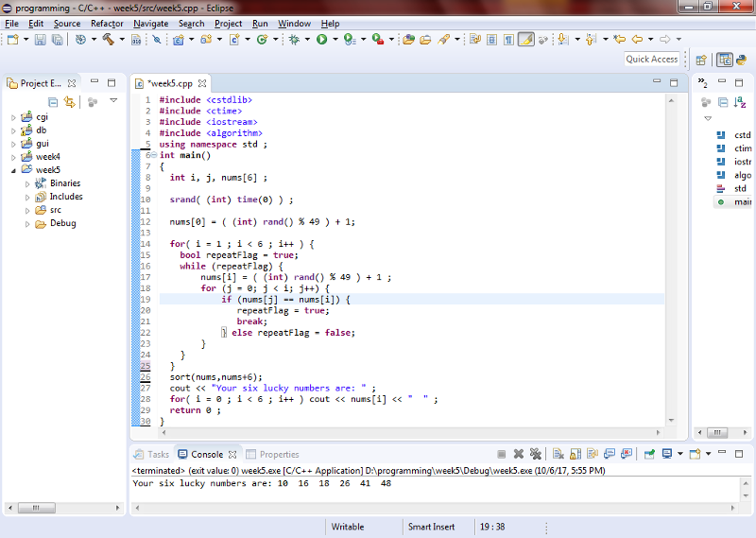756x538 pixels.
Task: Open the File menu
Action: click(11, 24)
